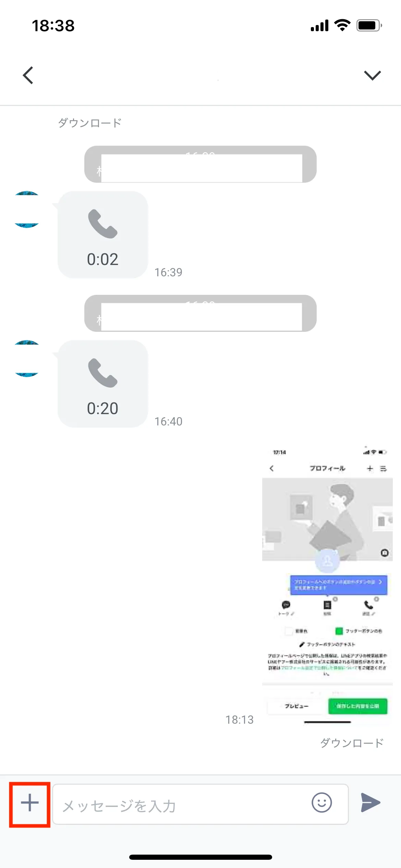This screenshot has height=868, width=401.
Task: Tap the 16:39 timestamp label
Action: tap(168, 272)
